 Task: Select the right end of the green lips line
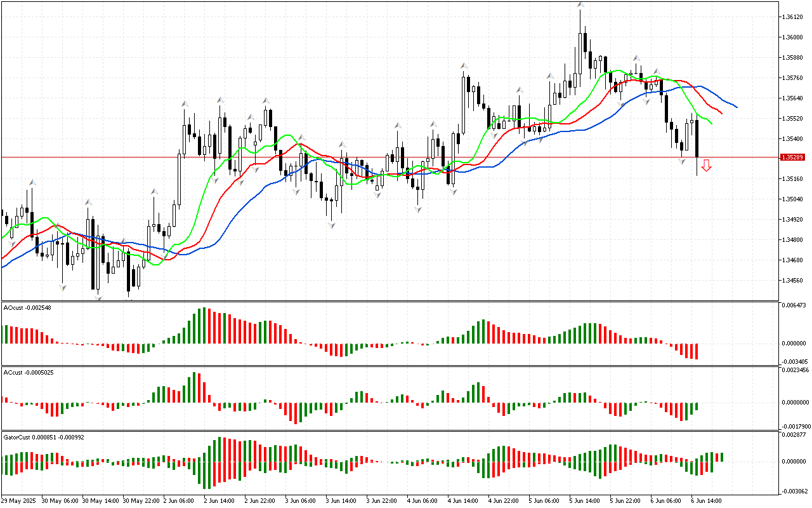[711, 123]
